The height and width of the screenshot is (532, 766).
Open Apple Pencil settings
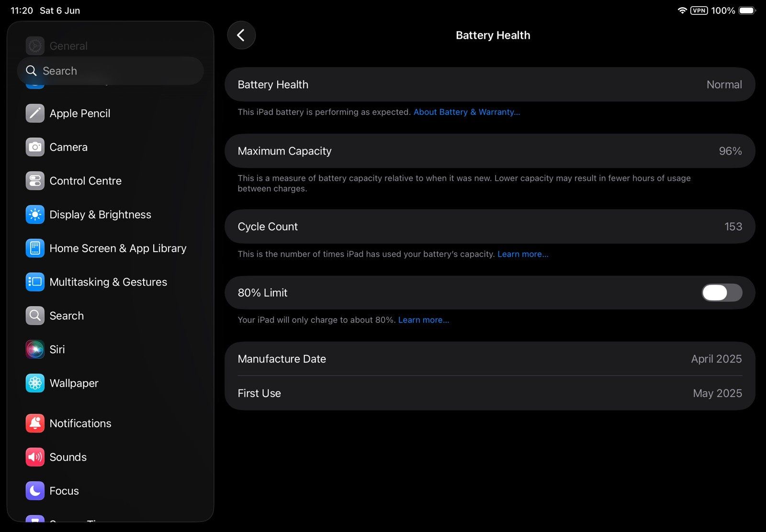click(x=110, y=113)
